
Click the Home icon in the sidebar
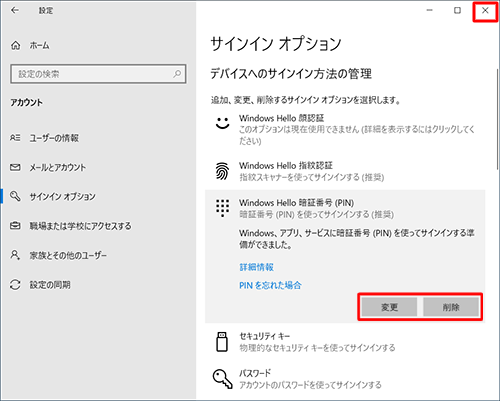16,45
